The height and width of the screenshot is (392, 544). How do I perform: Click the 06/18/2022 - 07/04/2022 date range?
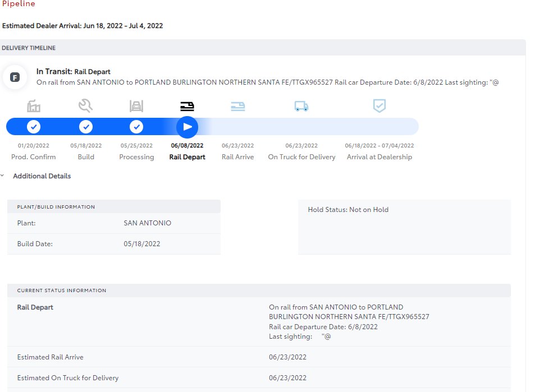(x=379, y=146)
